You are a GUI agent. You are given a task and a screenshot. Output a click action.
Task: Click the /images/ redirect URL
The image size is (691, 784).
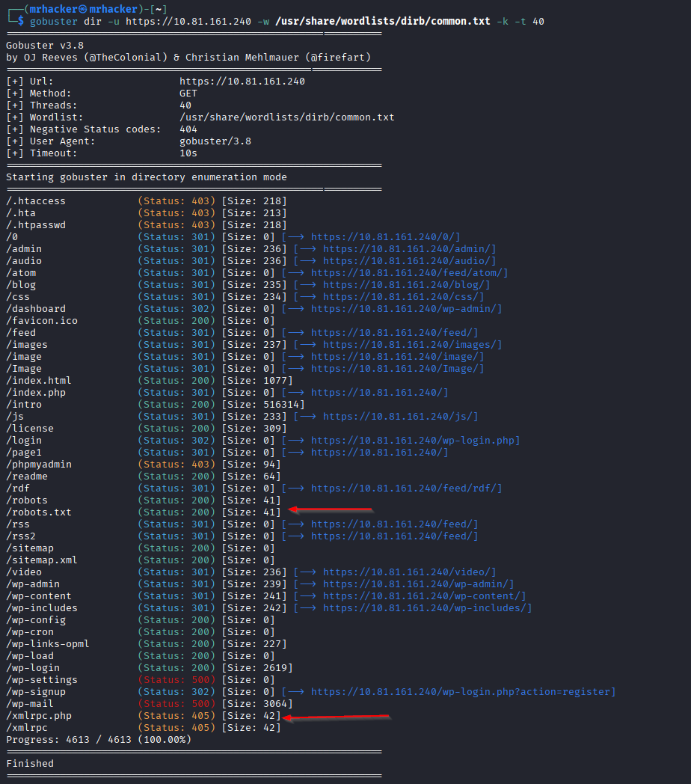(x=412, y=345)
